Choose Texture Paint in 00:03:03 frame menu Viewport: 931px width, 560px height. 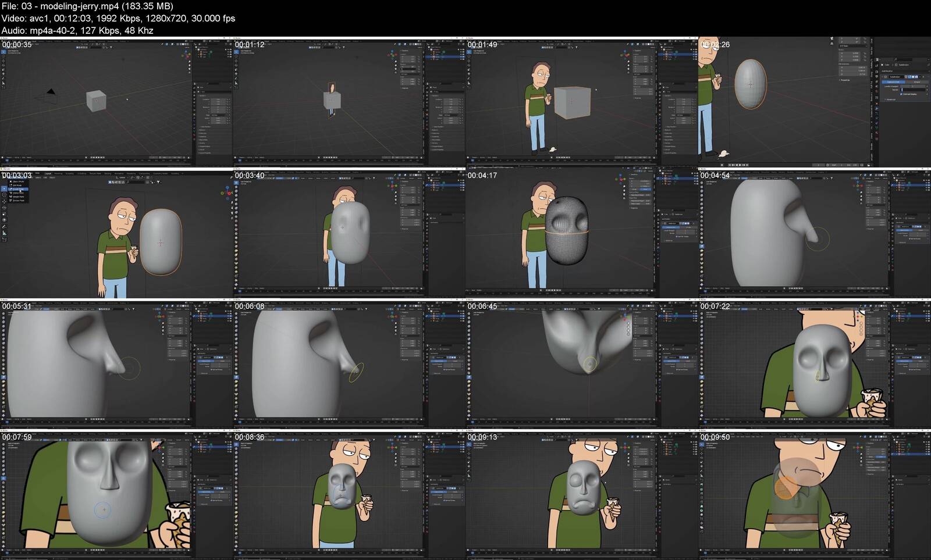[18, 201]
